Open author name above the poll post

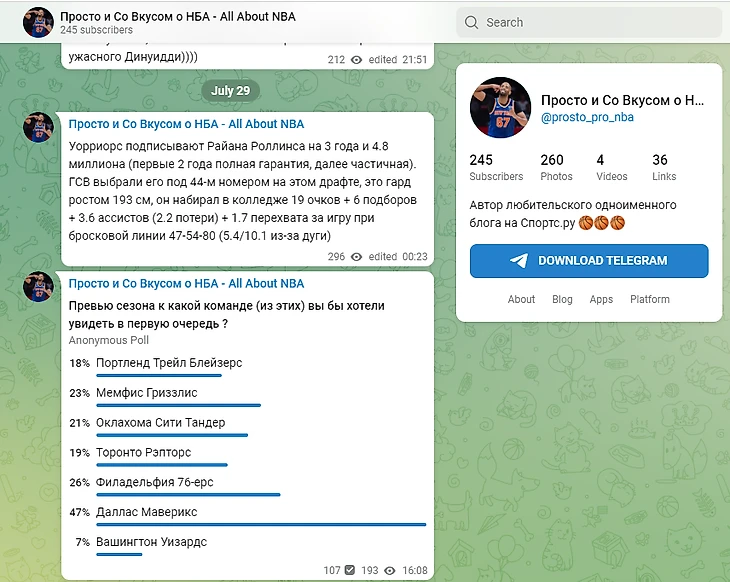pos(186,283)
